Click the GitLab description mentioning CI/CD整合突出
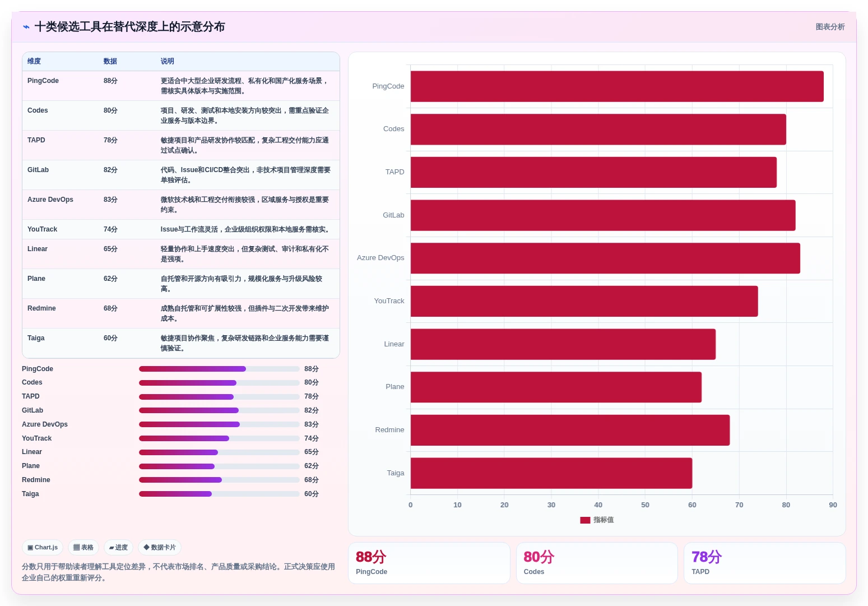 coord(245,175)
